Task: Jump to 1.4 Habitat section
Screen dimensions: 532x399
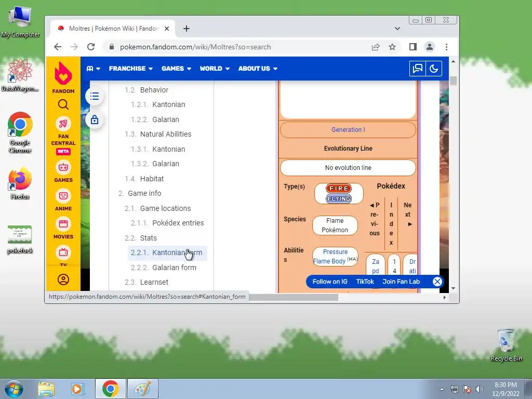Action: (144, 179)
